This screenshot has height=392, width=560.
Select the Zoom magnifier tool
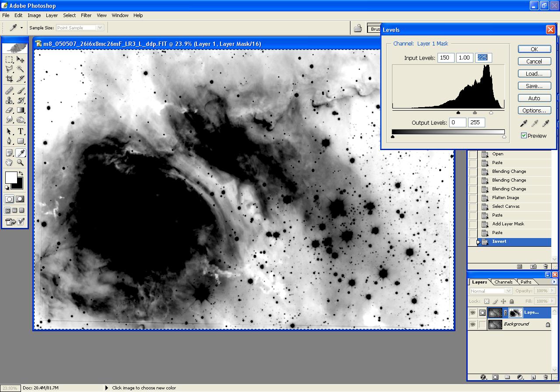pos(20,163)
